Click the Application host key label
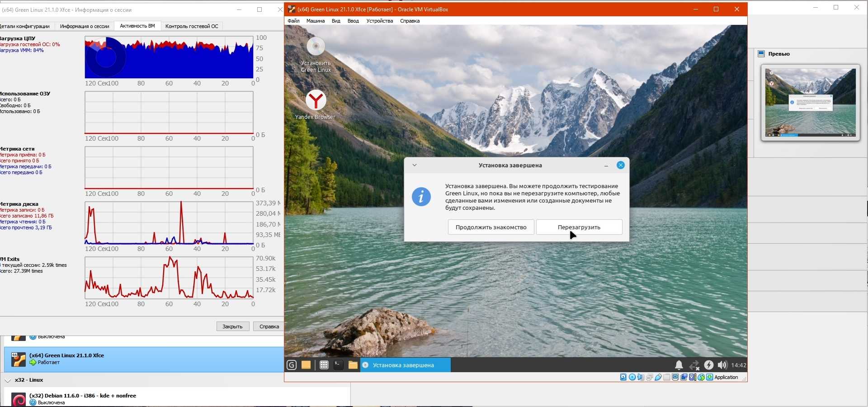 (726, 377)
